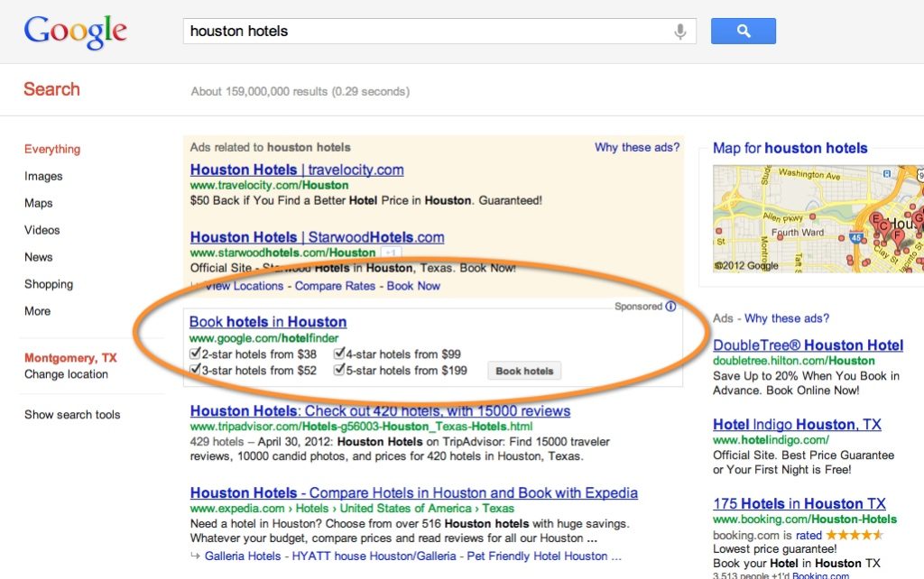Toggle 5-star hotels from $199 checkbox
The image size is (924, 579).
coord(339,370)
